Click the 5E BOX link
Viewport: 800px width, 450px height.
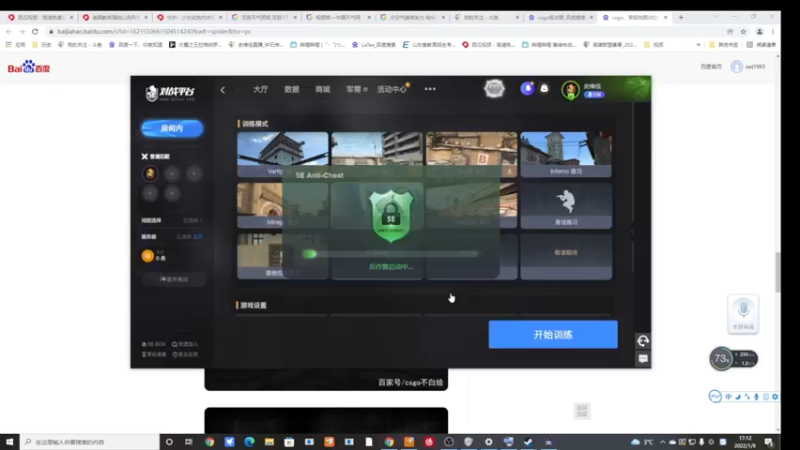154,344
